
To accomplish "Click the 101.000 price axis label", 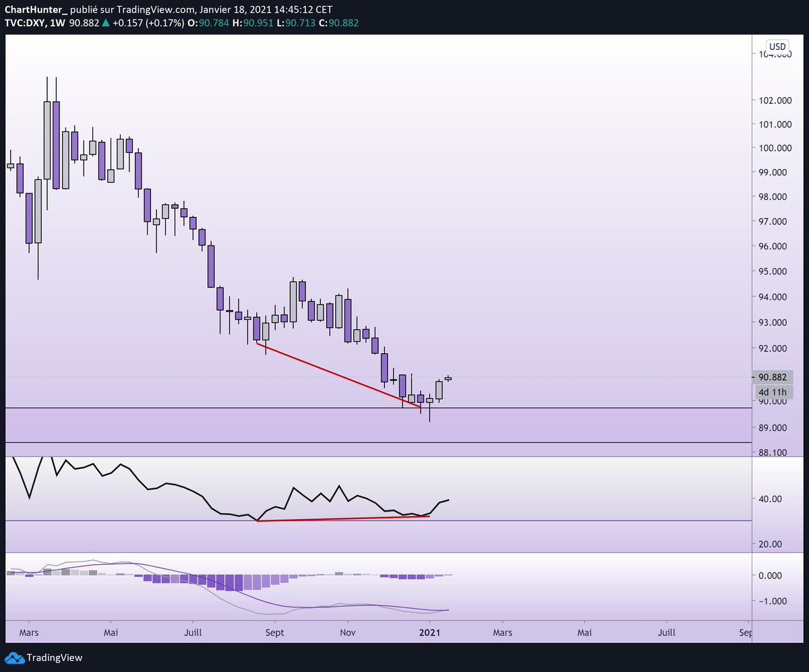I will click(x=775, y=125).
